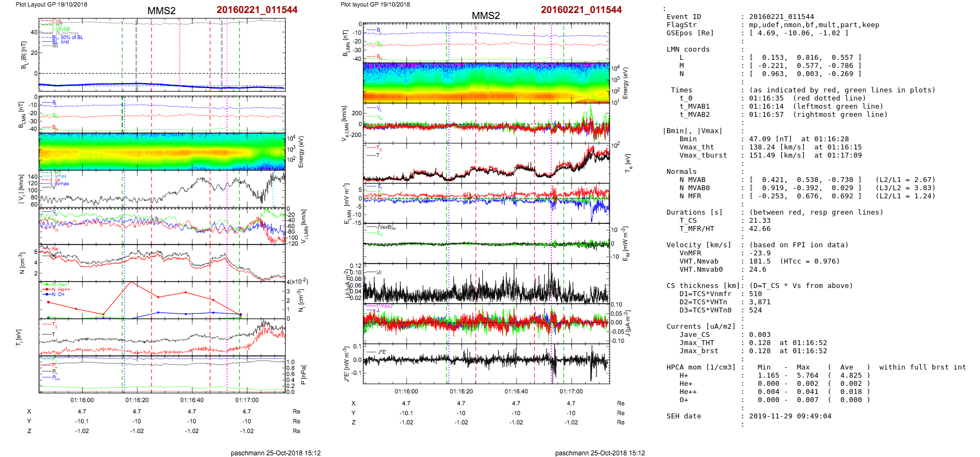Image resolution: width=980 pixels, height=457 pixels.
Task: Select the HPCA O+ density row
Action: pos(775,400)
